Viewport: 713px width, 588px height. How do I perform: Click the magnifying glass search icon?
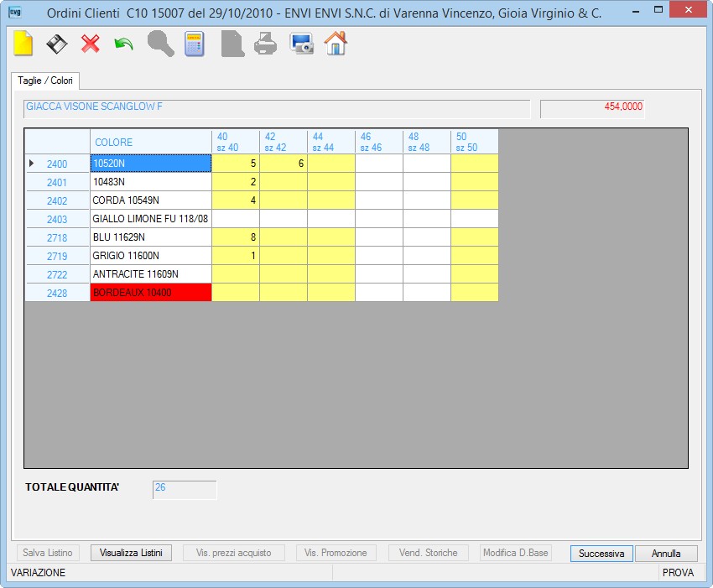(160, 44)
